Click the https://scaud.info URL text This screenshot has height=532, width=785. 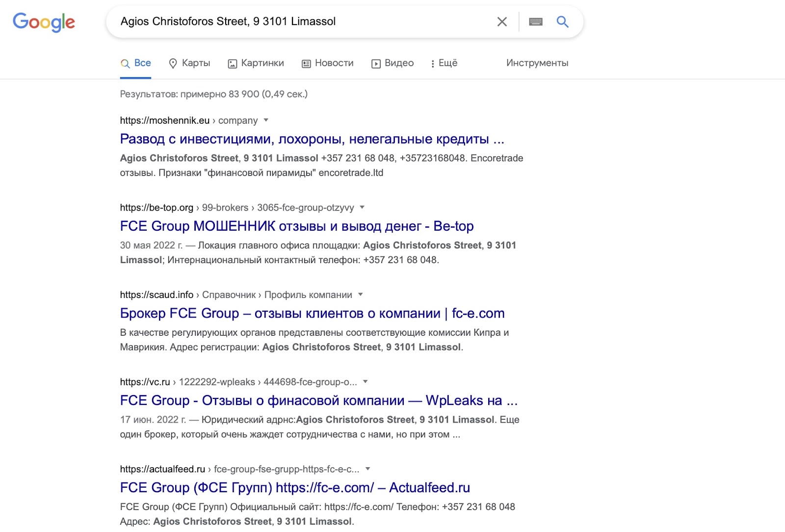(x=157, y=295)
